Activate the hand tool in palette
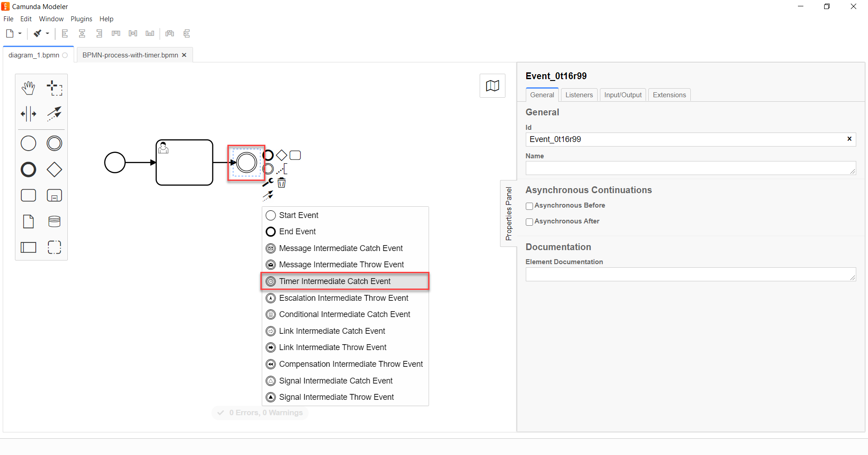The height and width of the screenshot is (455, 868). tap(28, 88)
